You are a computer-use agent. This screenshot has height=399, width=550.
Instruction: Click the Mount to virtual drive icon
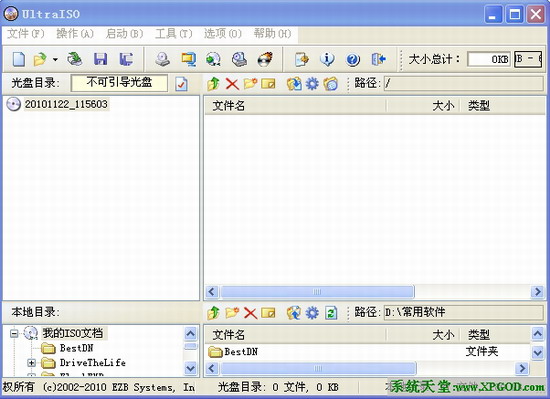(239, 59)
